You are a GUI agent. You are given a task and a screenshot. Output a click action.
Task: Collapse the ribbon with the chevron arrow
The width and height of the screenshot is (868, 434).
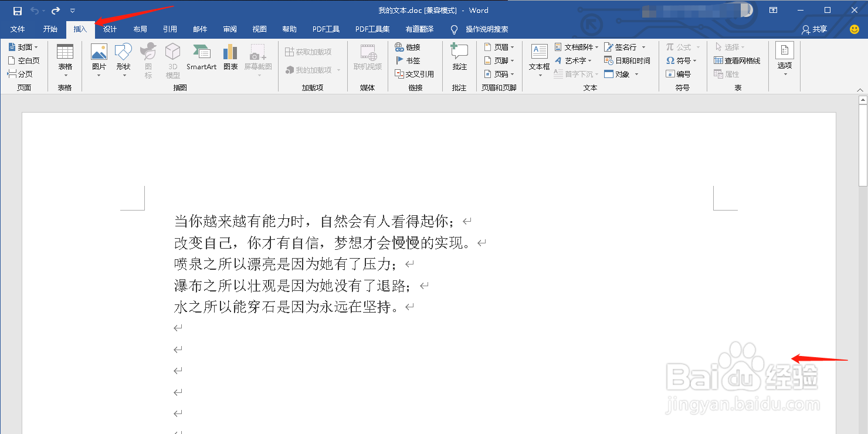pos(860,90)
